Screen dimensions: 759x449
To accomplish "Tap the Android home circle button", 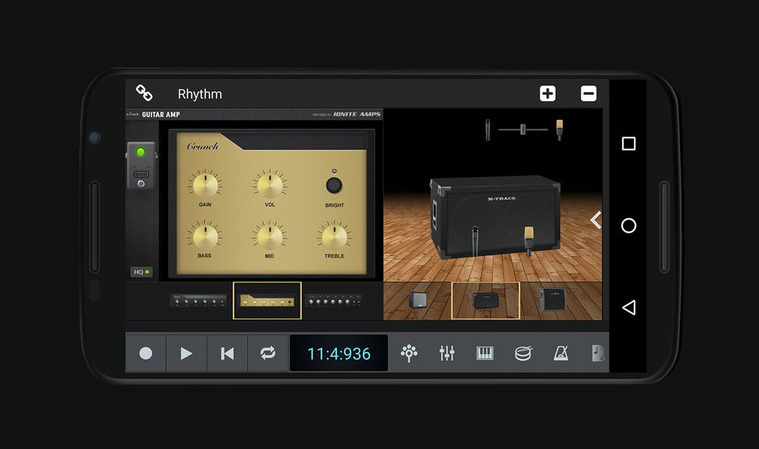I will coord(628,225).
